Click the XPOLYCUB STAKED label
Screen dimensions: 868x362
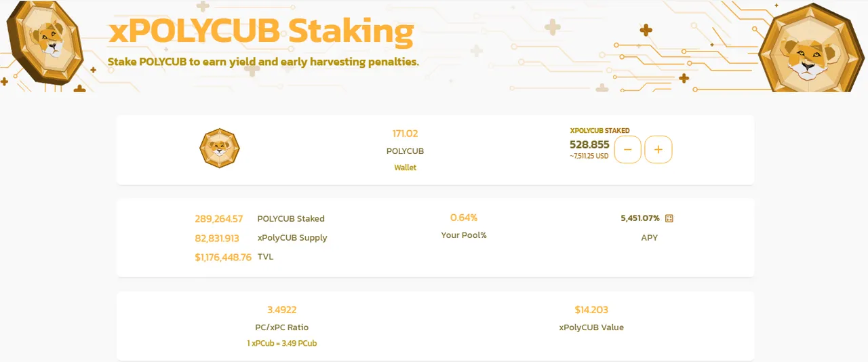point(599,130)
